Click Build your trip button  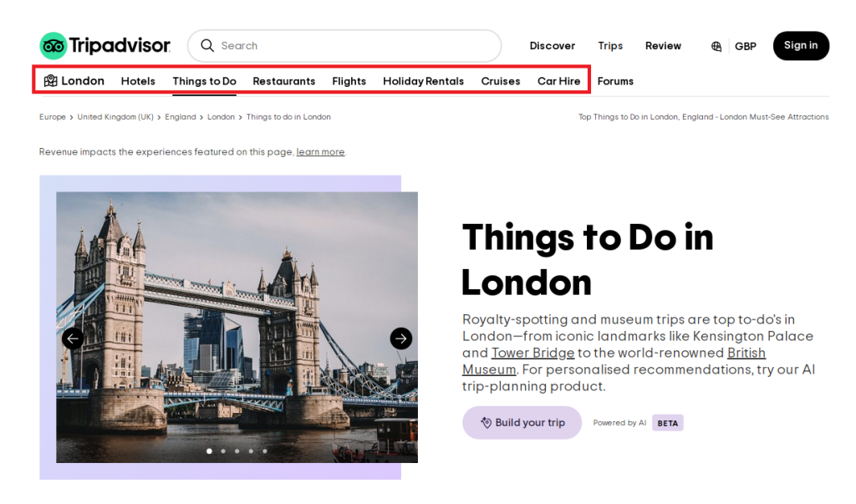click(x=522, y=423)
